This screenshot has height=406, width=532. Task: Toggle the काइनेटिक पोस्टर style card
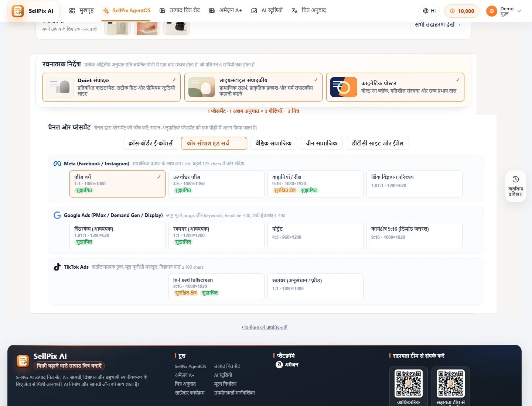click(x=395, y=87)
